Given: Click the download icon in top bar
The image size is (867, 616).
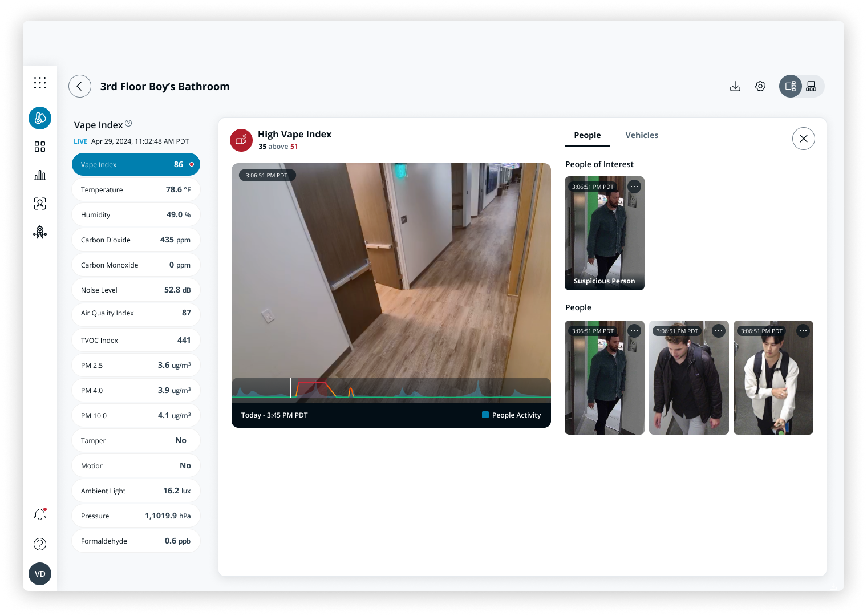Looking at the screenshot, I should click(735, 86).
